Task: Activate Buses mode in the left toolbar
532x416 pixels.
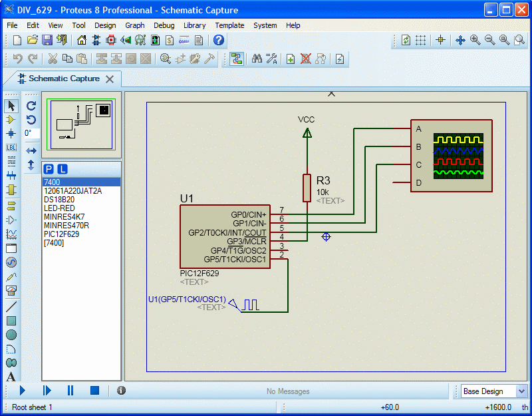Action: click(11, 176)
